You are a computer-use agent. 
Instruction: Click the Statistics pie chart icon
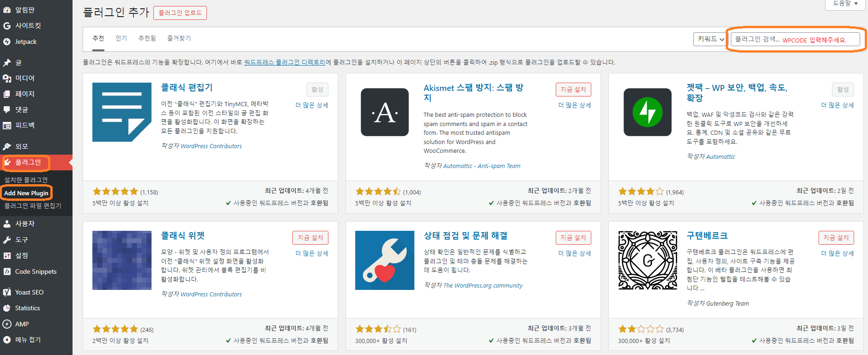point(7,308)
